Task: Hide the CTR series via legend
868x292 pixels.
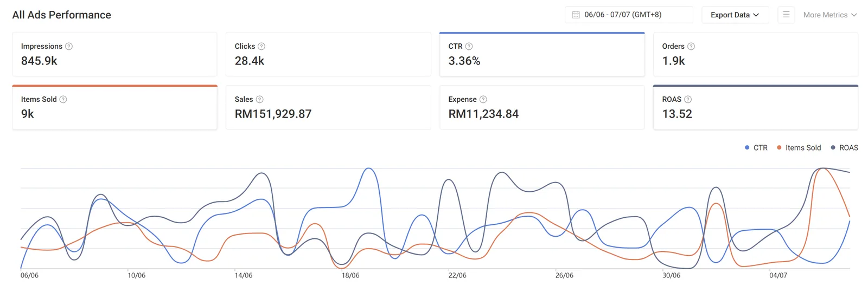Action: [x=756, y=148]
